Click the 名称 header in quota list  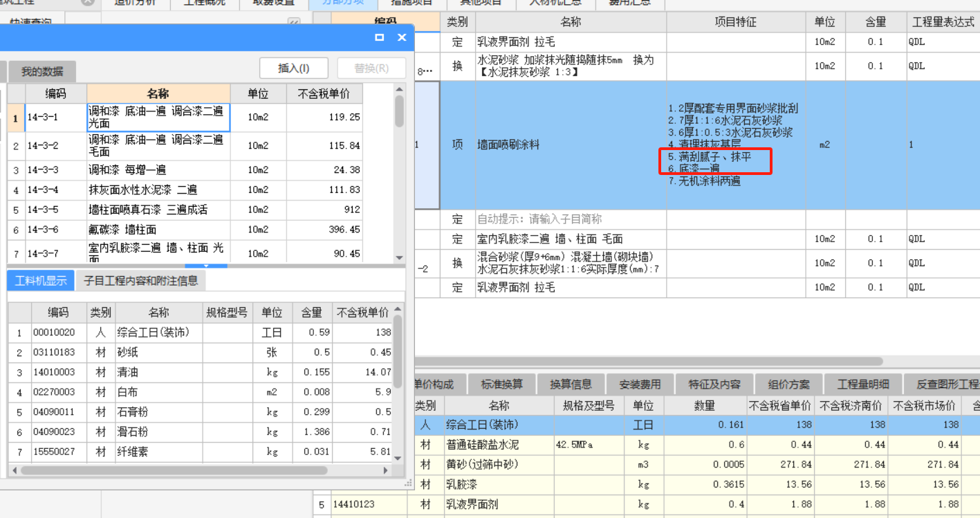158,94
